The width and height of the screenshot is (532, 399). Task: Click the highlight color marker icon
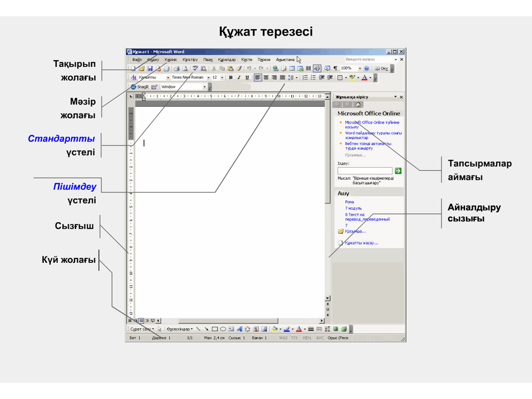(352, 77)
